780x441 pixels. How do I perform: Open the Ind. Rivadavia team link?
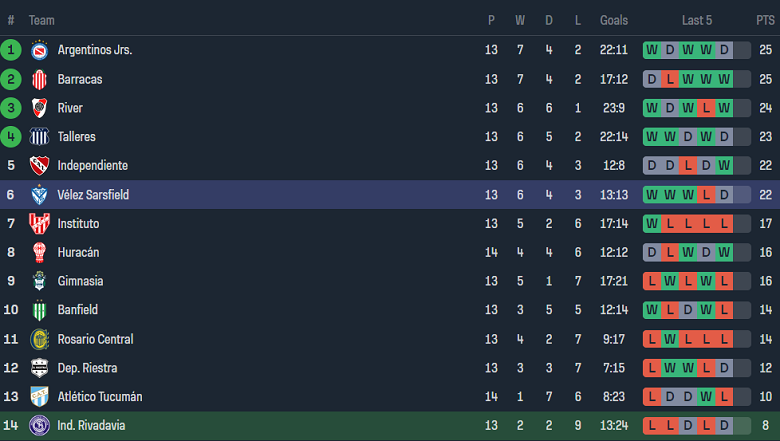point(93,426)
